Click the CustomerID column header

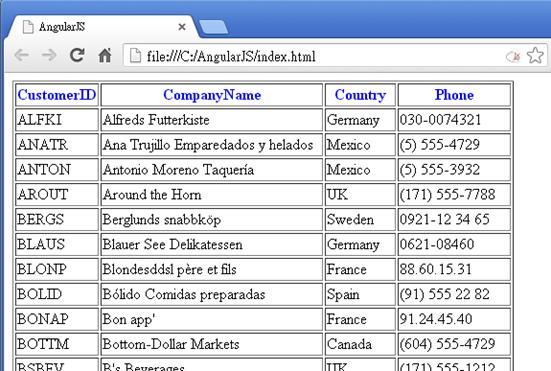click(57, 95)
